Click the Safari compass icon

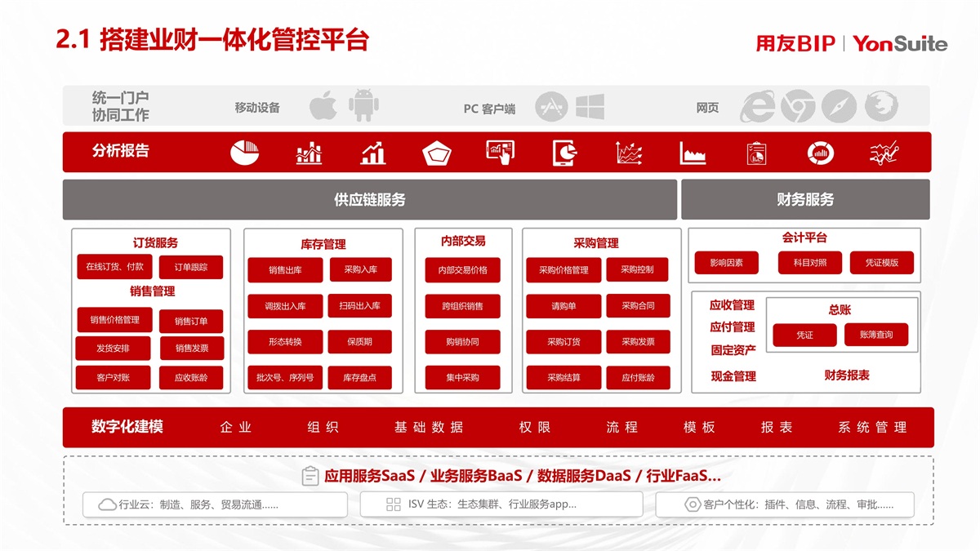[839, 107]
